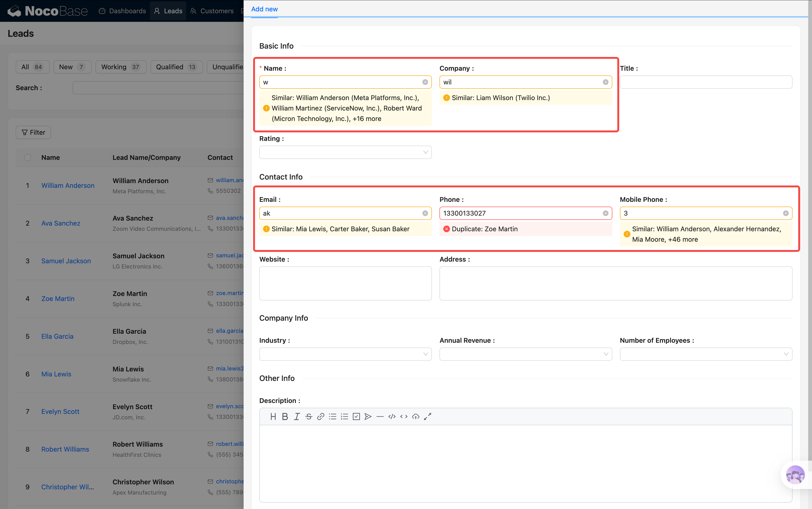Apply italic formatting in Description toolbar
The width and height of the screenshot is (812, 509).
297,416
